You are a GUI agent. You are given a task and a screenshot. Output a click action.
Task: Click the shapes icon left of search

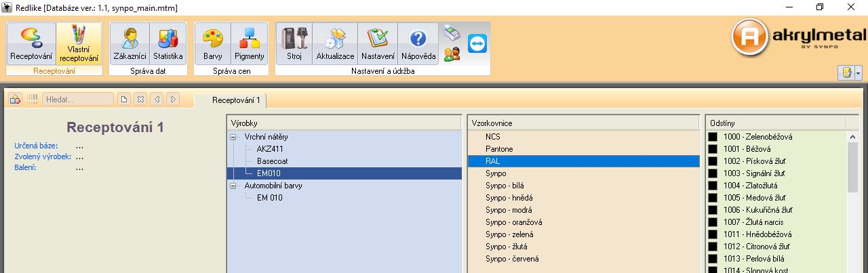15,99
